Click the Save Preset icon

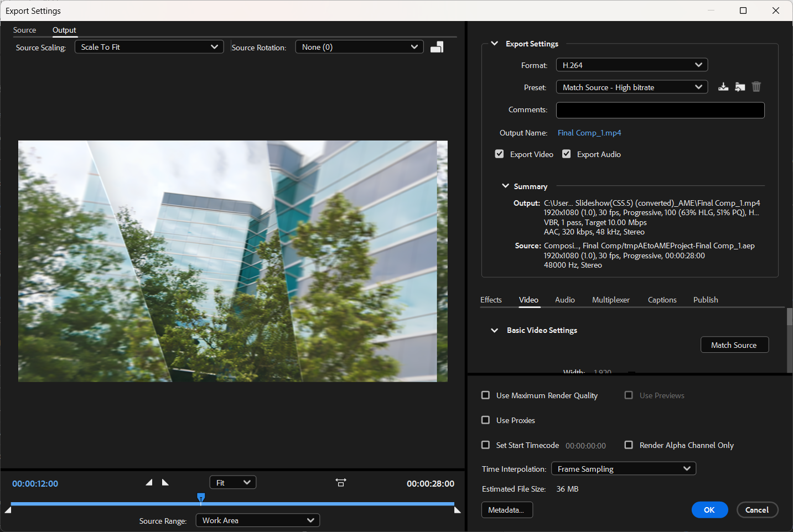pyautogui.click(x=723, y=86)
